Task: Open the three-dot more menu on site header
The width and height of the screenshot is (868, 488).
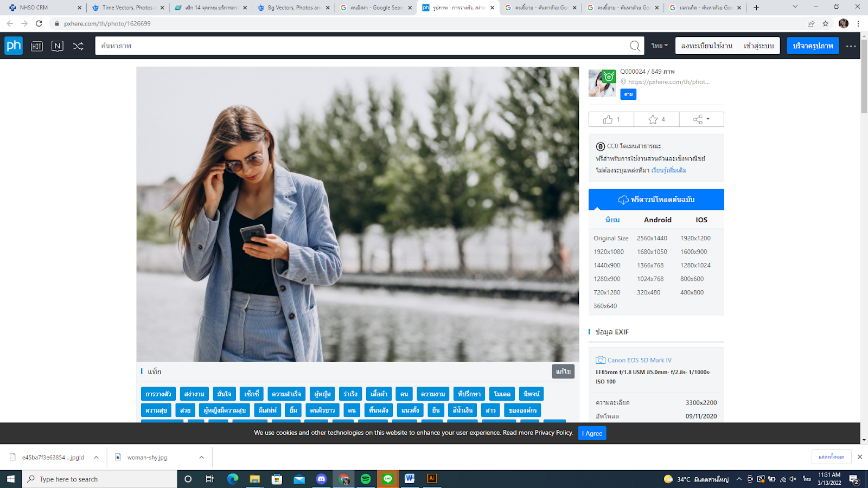Action: (x=851, y=46)
